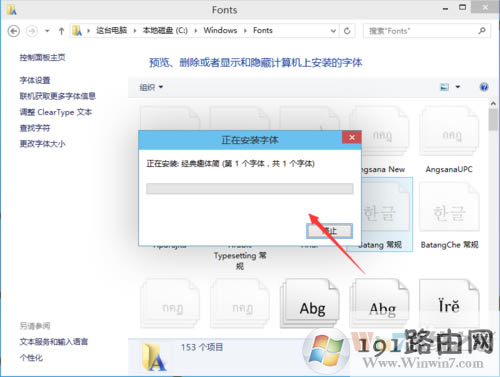Open the 组织 menu
The width and height of the screenshot is (500, 377).
tap(151, 87)
